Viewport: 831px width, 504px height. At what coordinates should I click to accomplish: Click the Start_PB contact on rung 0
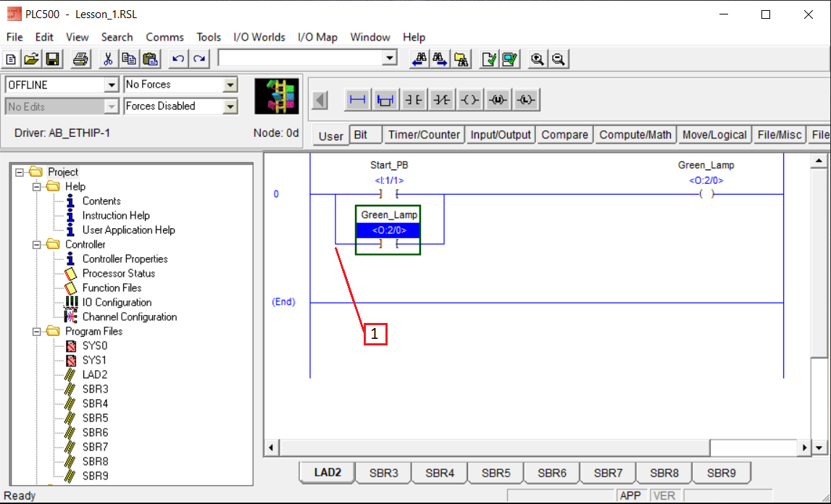(x=389, y=194)
